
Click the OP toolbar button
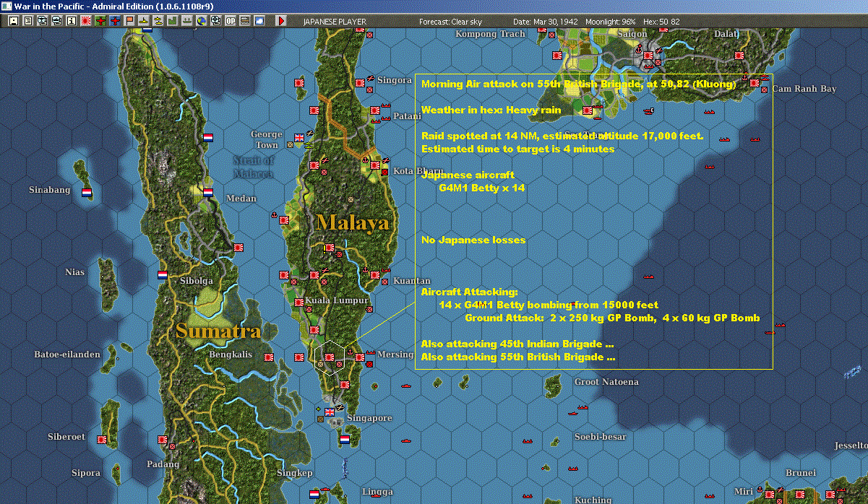tap(230, 21)
